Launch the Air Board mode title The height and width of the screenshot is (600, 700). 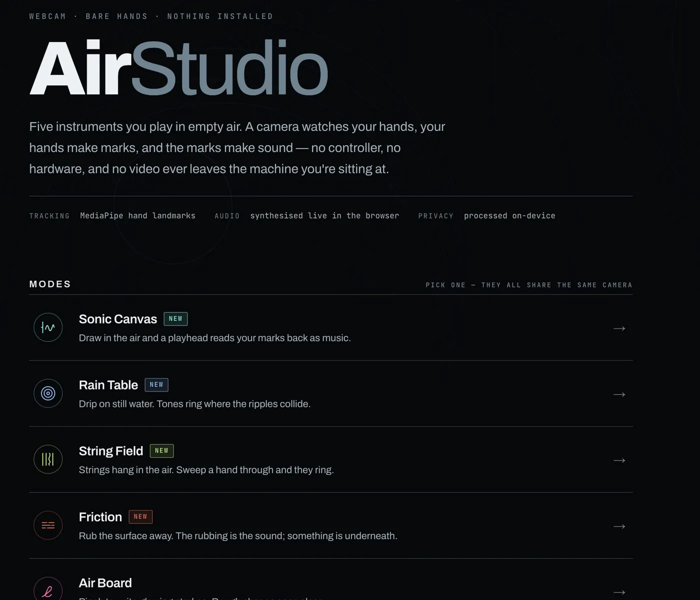click(105, 583)
